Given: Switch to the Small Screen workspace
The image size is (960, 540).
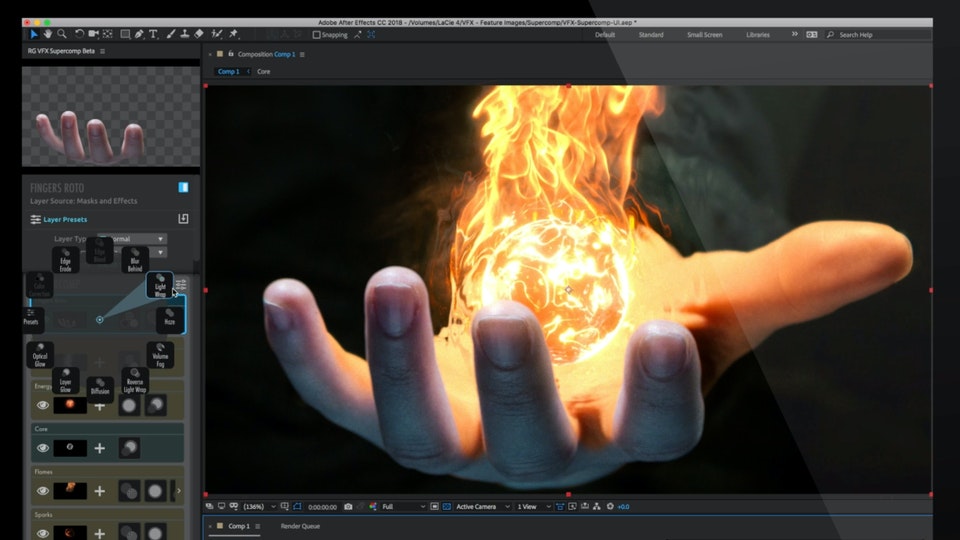Looking at the screenshot, I should [x=704, y=34].
